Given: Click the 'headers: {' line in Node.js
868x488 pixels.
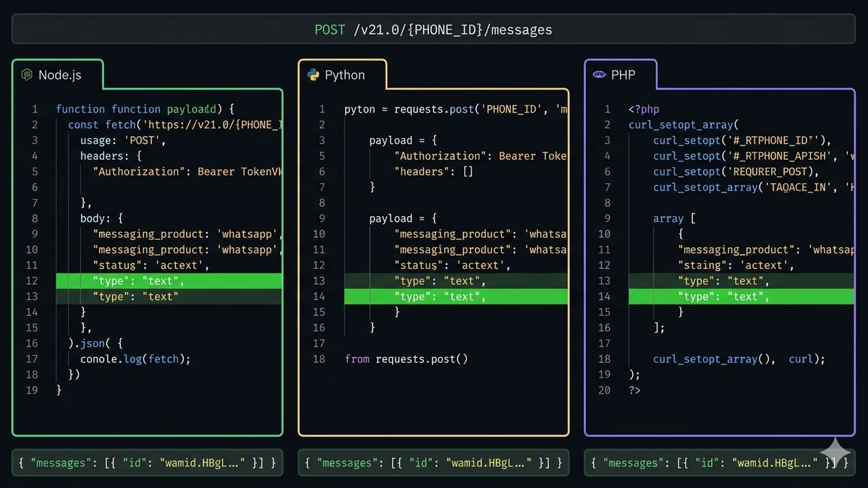Looking at the screenshot, I should click(x=111, y=155).
